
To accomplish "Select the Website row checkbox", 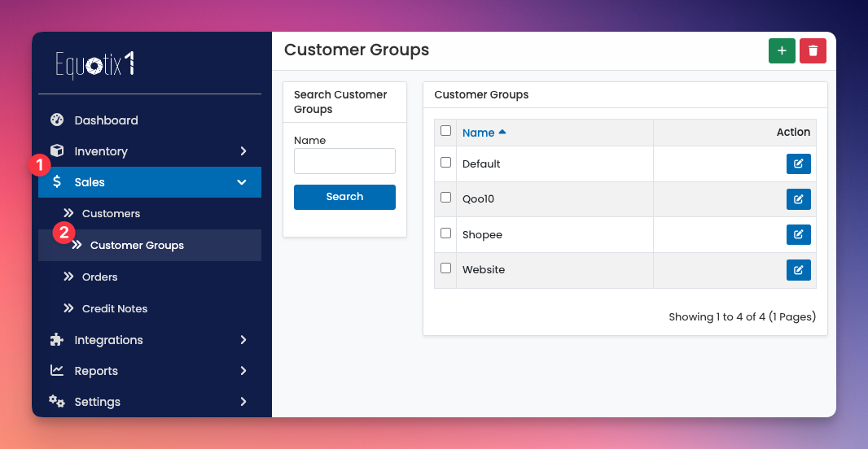I will [445, 268].
